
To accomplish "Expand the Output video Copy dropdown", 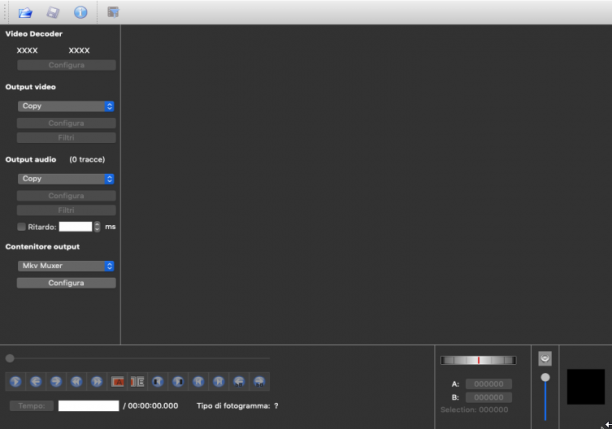I will coord(66,106).
